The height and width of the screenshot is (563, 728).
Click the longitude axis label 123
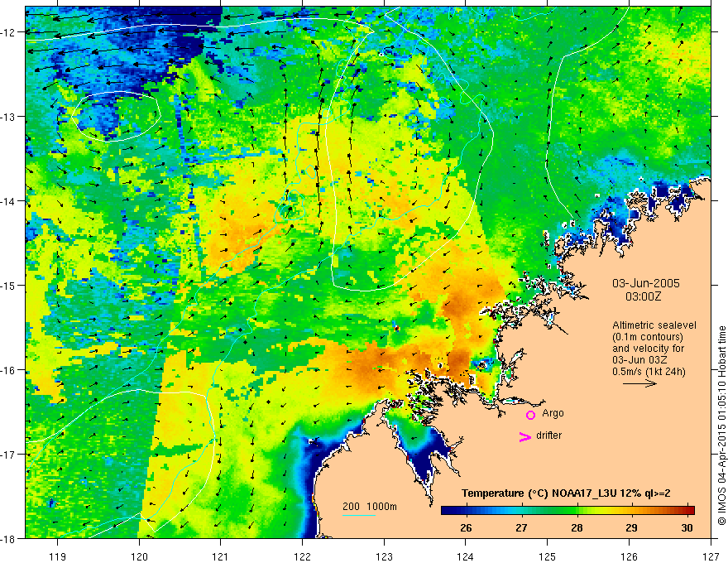(384, 556)
